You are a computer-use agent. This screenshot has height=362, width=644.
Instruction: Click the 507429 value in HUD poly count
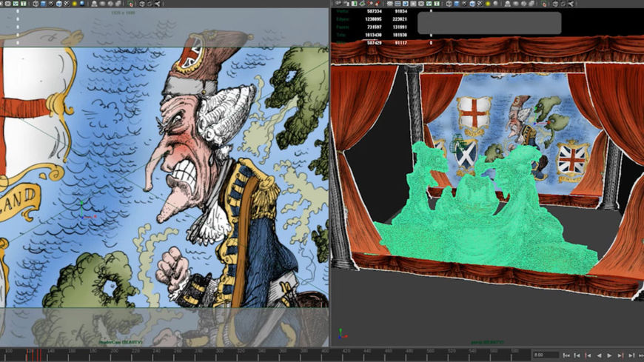[x=374, y=43]
